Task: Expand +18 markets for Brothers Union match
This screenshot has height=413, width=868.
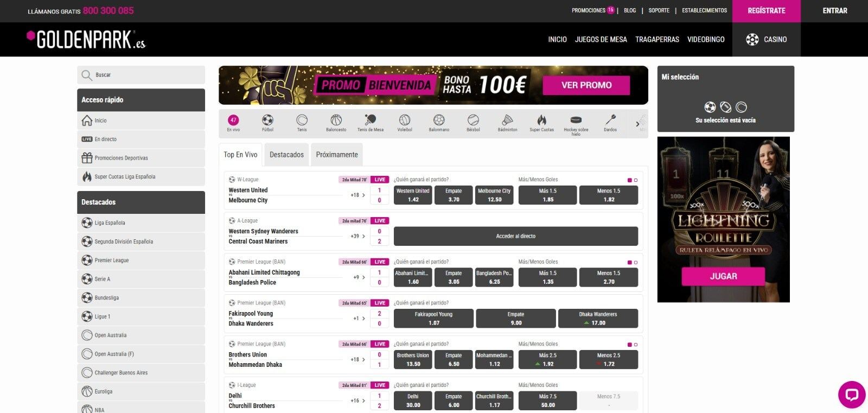Action: point(358,359)
